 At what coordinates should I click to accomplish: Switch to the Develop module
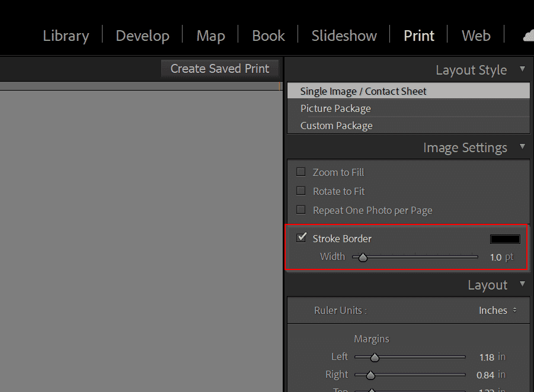(x=142, y=36)
